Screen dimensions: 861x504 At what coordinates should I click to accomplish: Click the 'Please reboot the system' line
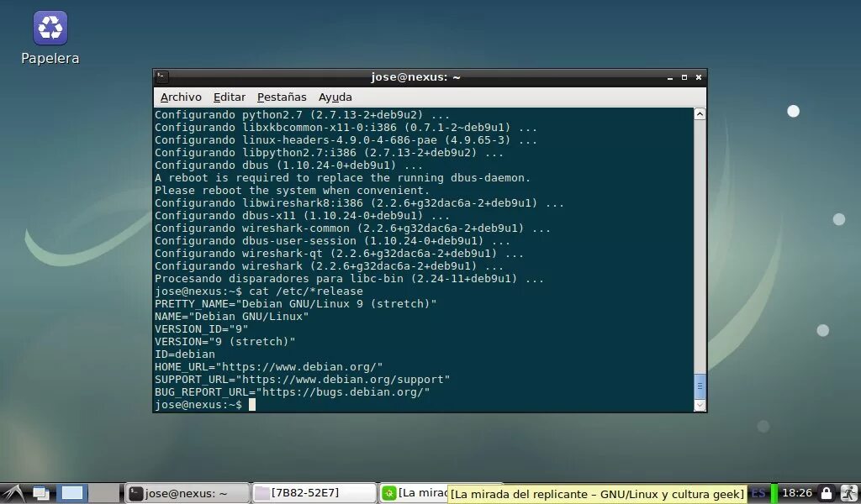tap(292, 191)
